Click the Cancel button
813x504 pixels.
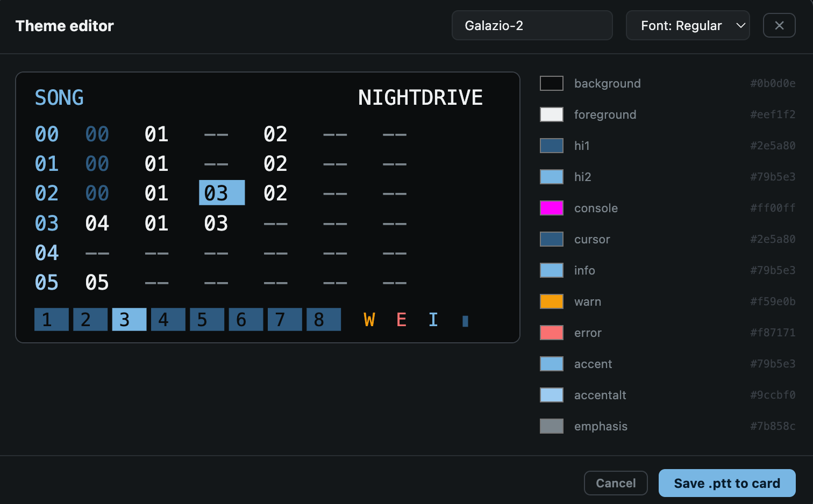coord(616,483)
